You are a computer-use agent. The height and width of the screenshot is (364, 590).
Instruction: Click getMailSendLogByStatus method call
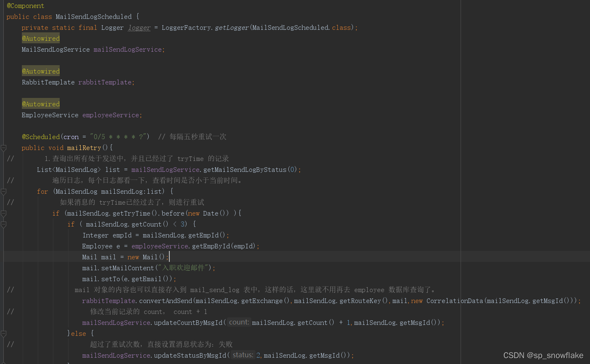[245, 170]
